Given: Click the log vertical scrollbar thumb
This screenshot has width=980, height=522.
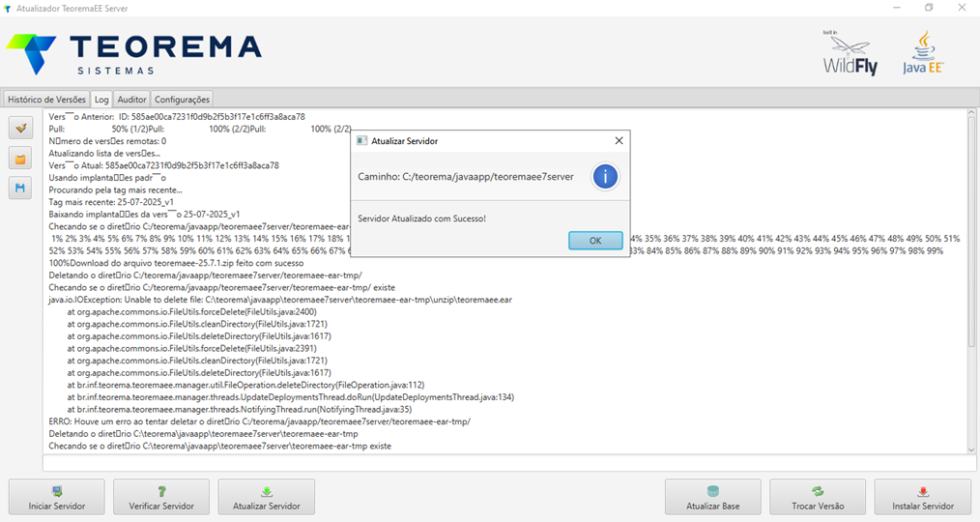Looking at the screenshot, I should pyautogui.click(x=971, y=231).
